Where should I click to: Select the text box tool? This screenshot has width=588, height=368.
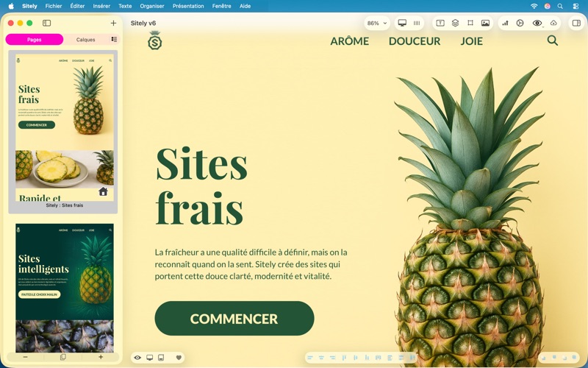pyautogui.click(x=440, y=23)
